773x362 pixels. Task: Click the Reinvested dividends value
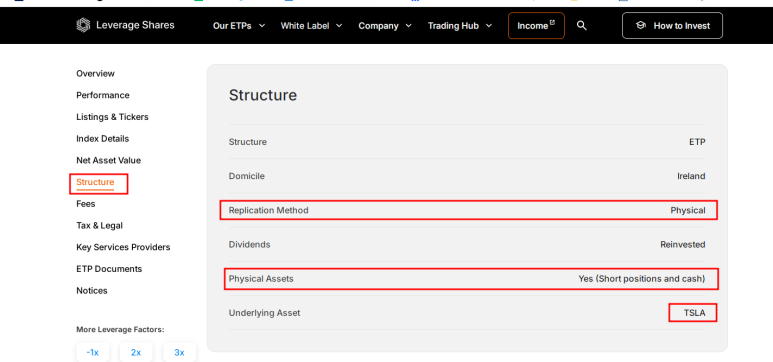(683, 245)
